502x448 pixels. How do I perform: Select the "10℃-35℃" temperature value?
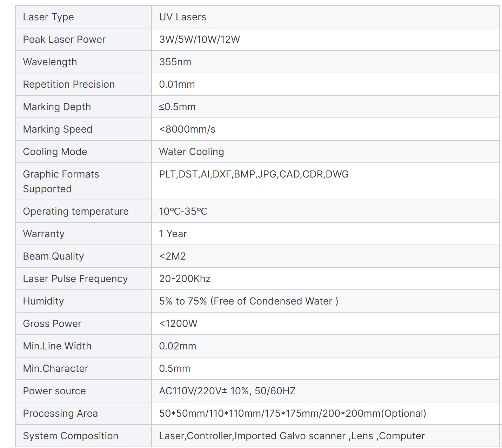click(x=183, y=212)
